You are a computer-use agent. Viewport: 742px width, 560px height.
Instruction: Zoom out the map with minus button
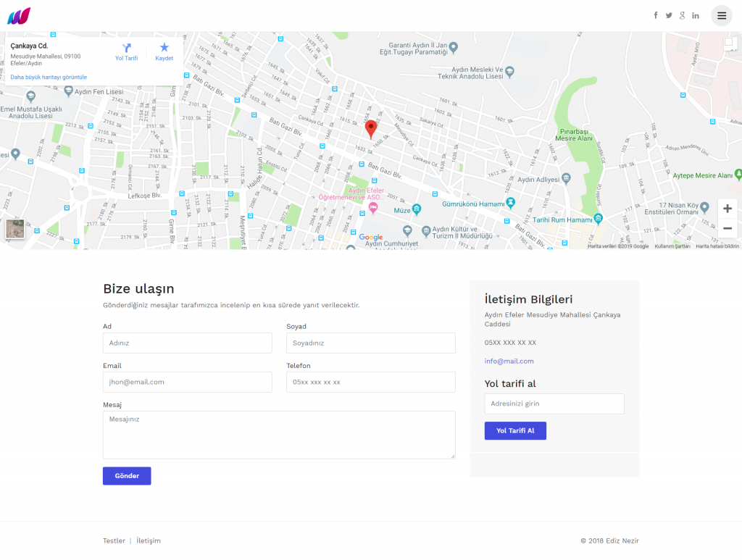coord(728,228)
